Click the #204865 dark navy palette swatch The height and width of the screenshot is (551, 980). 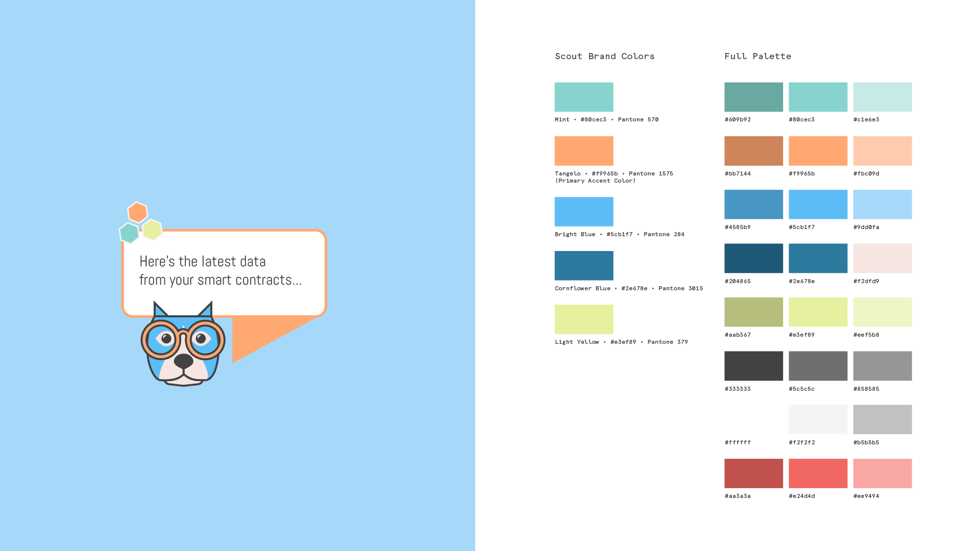[x=753, y=258]
